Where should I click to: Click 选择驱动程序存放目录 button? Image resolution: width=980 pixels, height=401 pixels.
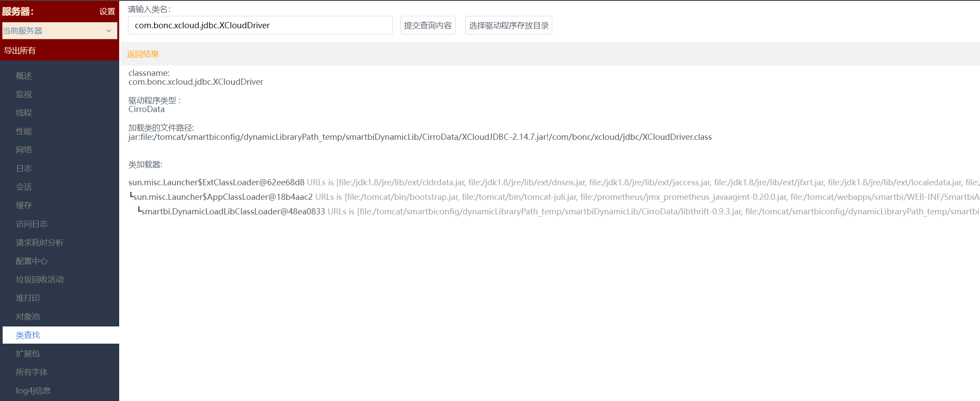pos(509,25)
